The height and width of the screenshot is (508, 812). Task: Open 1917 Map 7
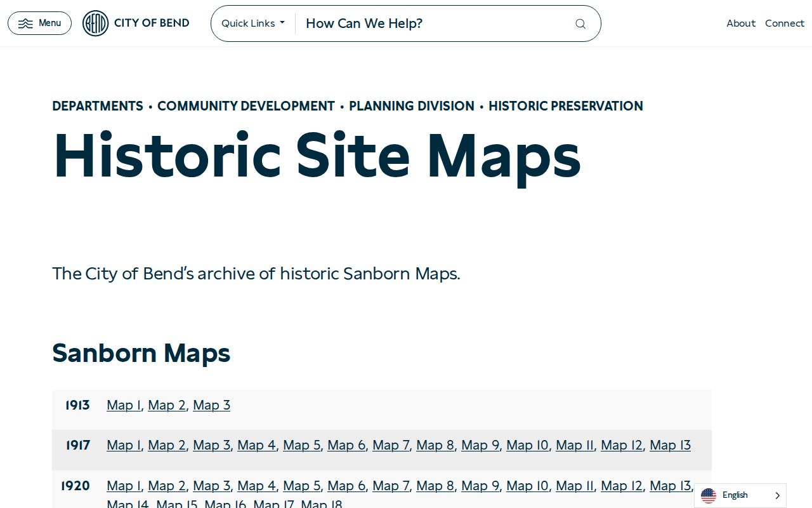point(391,445)
